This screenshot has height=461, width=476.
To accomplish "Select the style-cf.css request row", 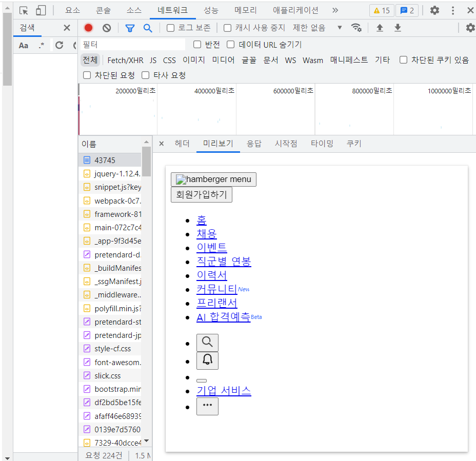I will 110,348.
